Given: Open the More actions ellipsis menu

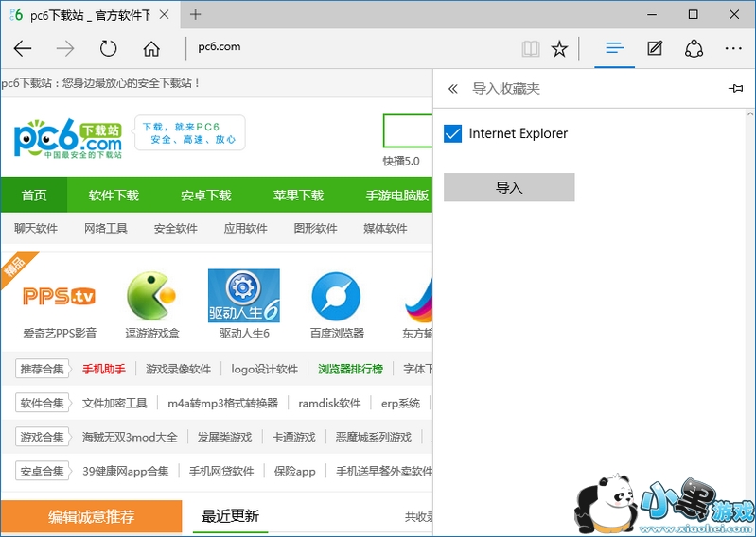Looking at the screenshot, I should point(733,48).
